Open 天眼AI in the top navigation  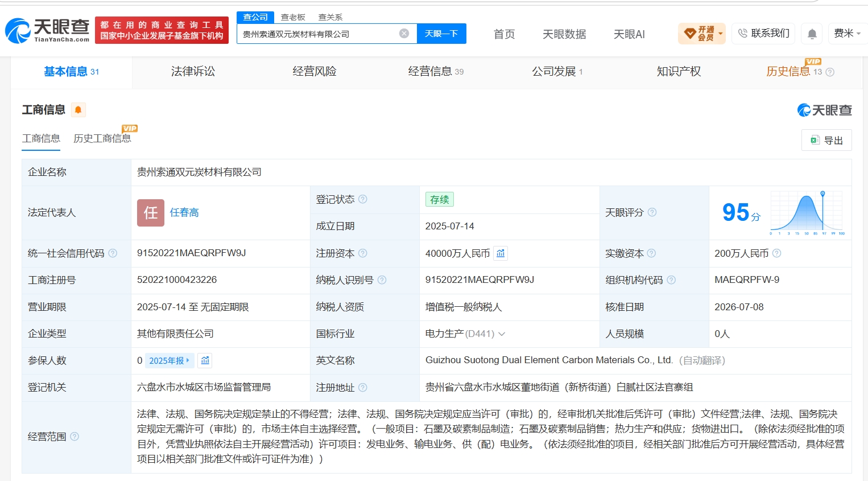coord(629,34)
